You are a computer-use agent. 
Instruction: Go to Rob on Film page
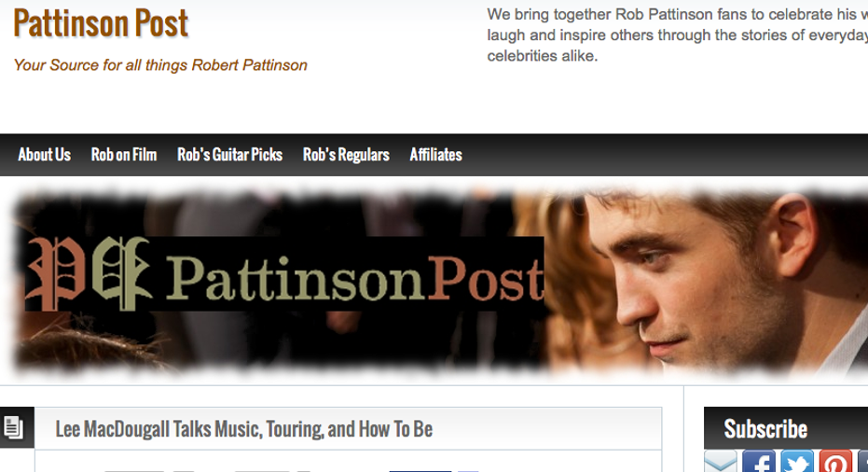[x=124, y=155]
